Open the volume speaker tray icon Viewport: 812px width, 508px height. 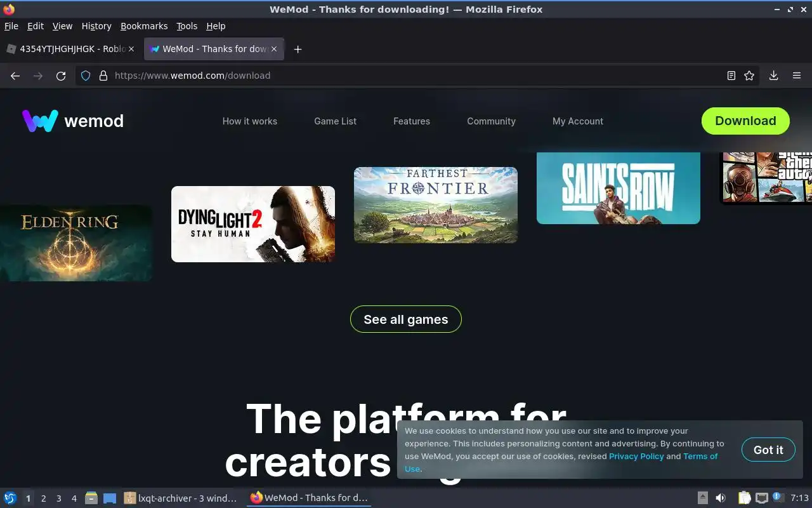[x=721, y=498]
